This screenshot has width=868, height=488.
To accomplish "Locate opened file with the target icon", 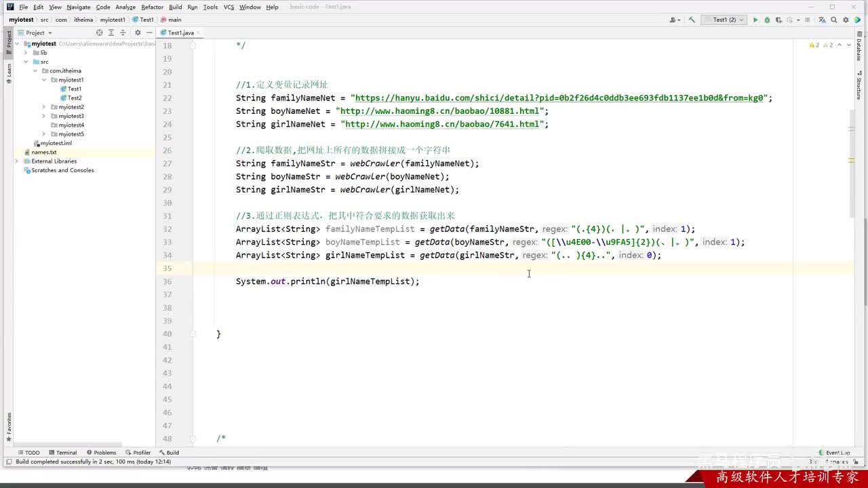I will point(100,33).
